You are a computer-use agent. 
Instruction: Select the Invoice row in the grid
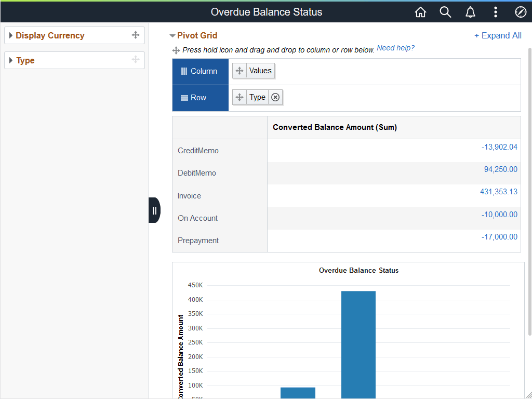[x=189, y=196]
